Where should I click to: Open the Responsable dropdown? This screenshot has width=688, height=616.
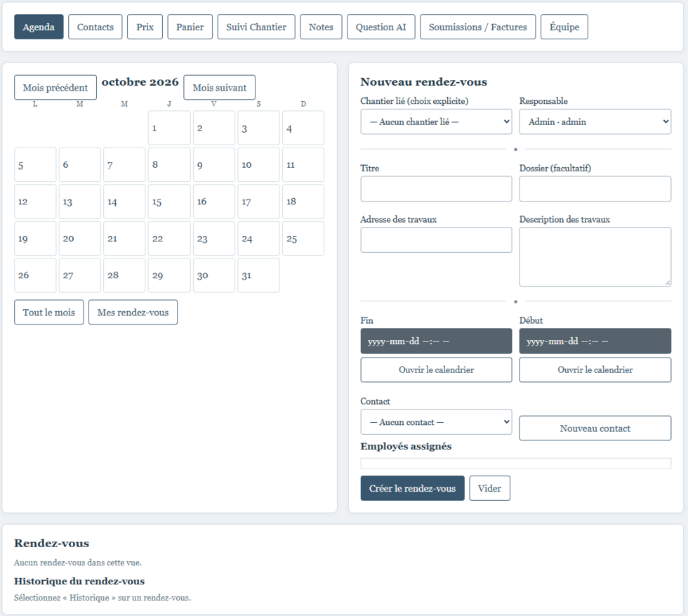(595, 122)
